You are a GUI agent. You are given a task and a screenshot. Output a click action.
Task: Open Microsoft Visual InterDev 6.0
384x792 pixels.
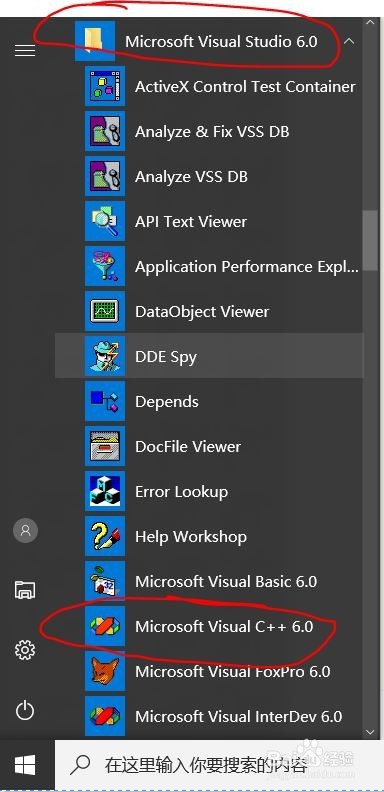click(209, 716)
